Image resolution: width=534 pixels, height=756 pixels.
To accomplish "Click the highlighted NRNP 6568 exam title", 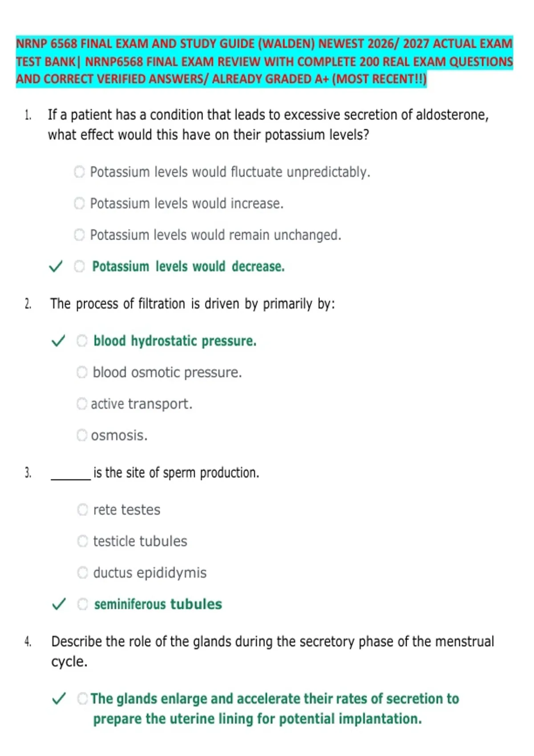I will 264,61.
